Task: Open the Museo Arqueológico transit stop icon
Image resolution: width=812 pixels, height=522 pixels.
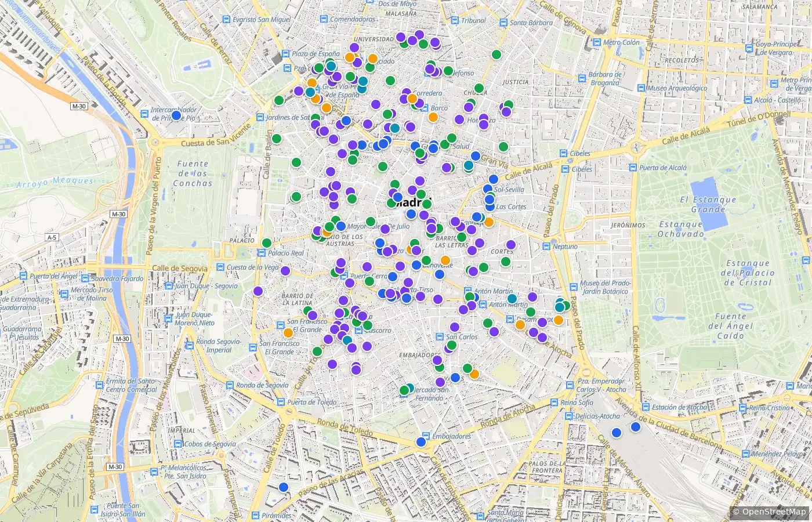Action: (641, 88)
